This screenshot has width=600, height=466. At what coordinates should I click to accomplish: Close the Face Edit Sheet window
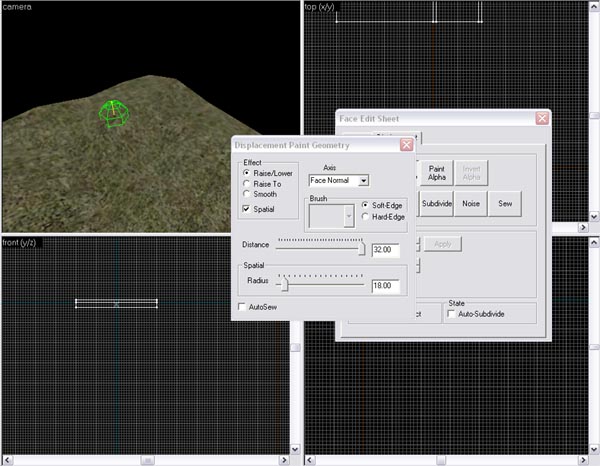click(x=542, y=118)
